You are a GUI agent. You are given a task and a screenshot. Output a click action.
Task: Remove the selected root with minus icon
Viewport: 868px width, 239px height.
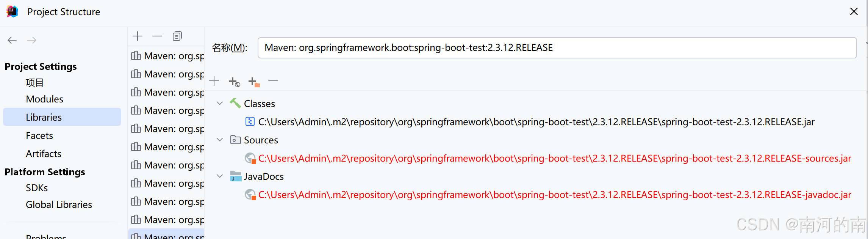pyautogui.click(x=273, y=81)
